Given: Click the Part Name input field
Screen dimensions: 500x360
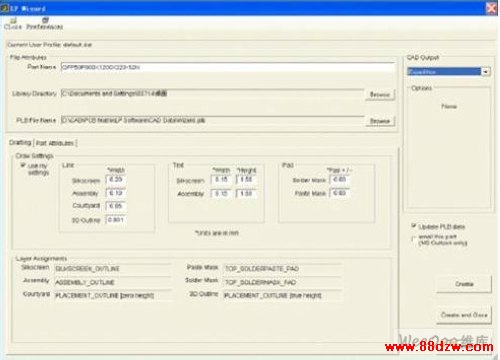Looking at the screenshot, I should pos(228,67).
